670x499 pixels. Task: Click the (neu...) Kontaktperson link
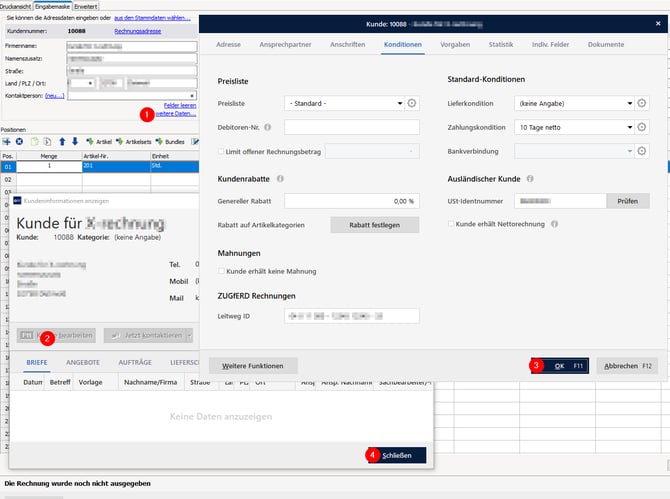click(x=54, y=96)
